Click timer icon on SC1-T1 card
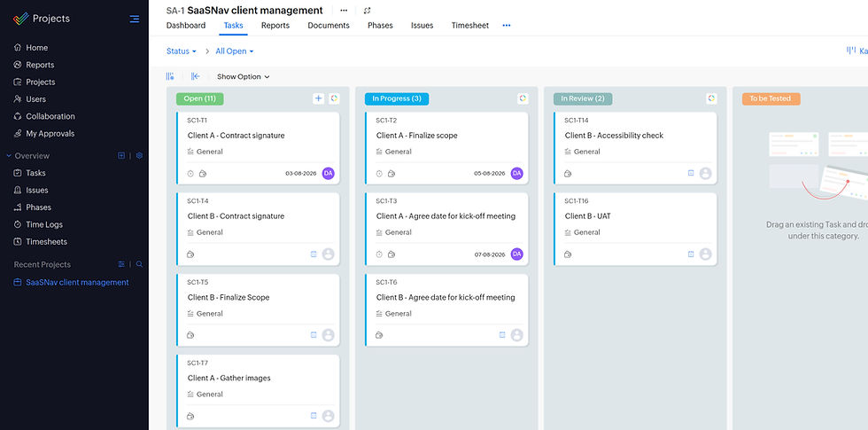This screenshot has height=430, width=868. (x=190, y=174)
